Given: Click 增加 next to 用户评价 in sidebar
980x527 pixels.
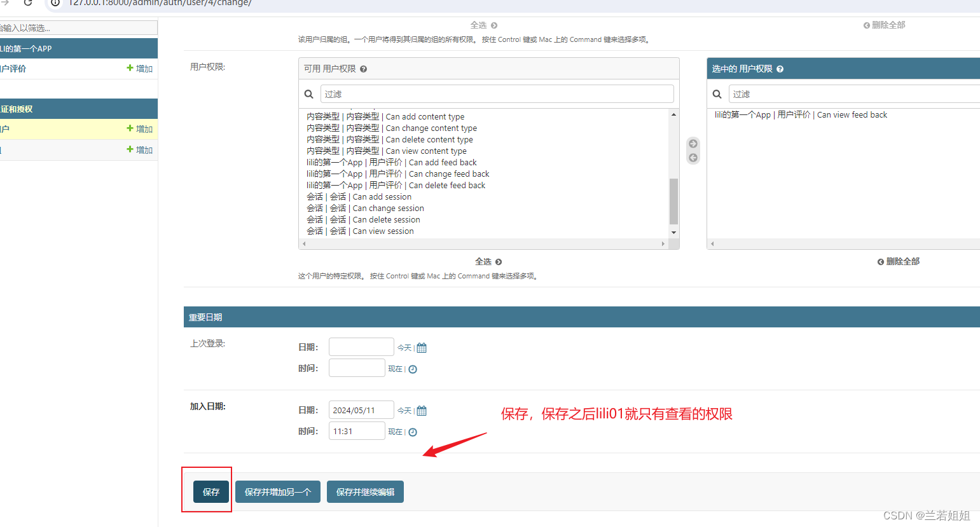Looking at the screenshot, I should (x=139, y=69).
